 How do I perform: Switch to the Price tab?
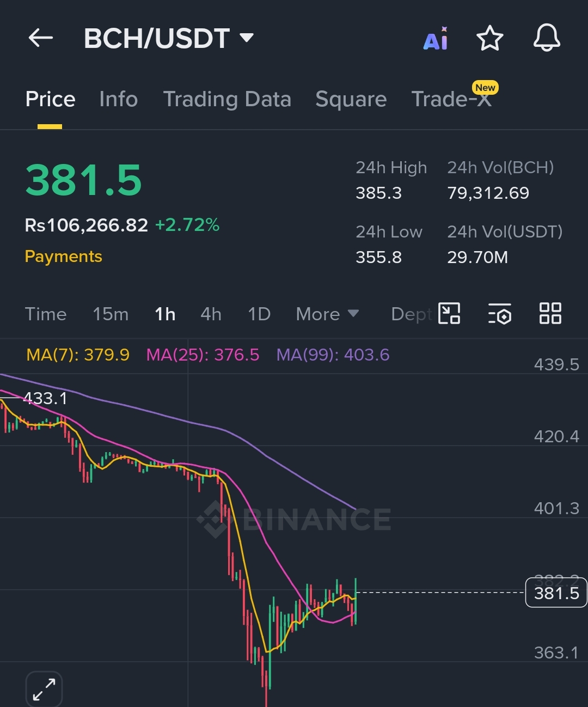(x=50, y=99)
